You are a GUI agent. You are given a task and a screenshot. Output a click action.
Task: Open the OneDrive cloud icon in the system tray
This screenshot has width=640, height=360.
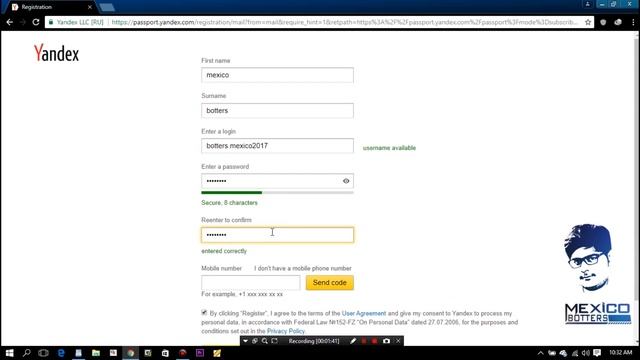coord(563,353)
